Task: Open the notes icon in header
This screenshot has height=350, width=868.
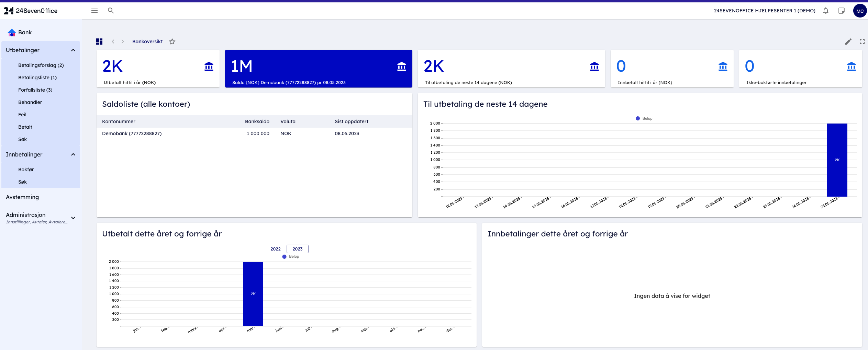Action: tap(842, 11)
